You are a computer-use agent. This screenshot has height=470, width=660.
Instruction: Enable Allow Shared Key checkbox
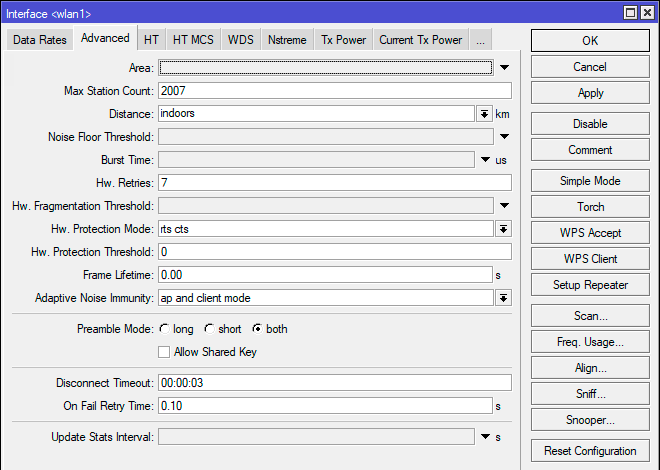click(x=165, y=352)
